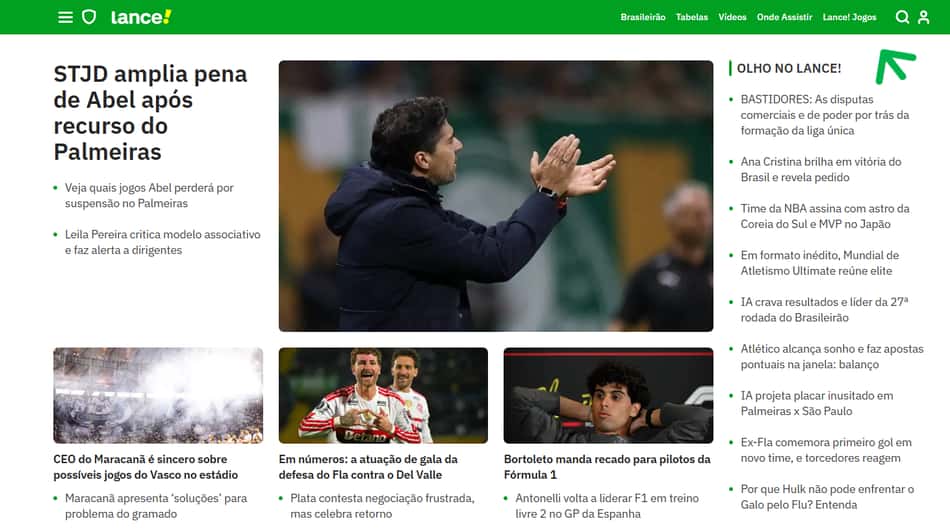Open the main photo of Abel clapping
950x532 pixels.
[496, 196]
